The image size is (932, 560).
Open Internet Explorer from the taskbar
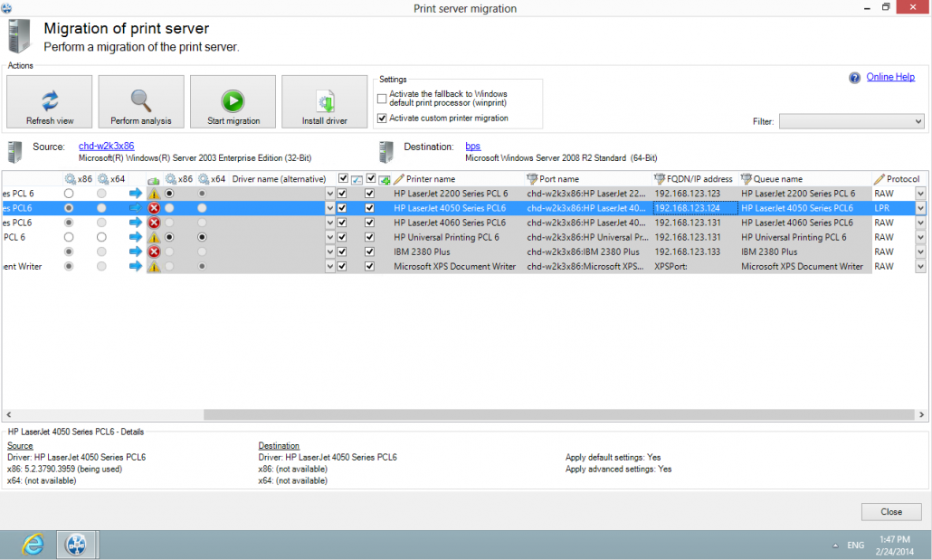click(x=33, y=544)
